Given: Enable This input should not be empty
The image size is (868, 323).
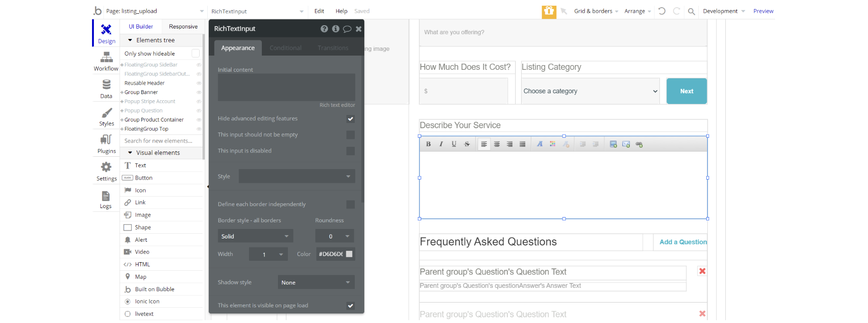Looking at the screenshot, I should [351, 135].
